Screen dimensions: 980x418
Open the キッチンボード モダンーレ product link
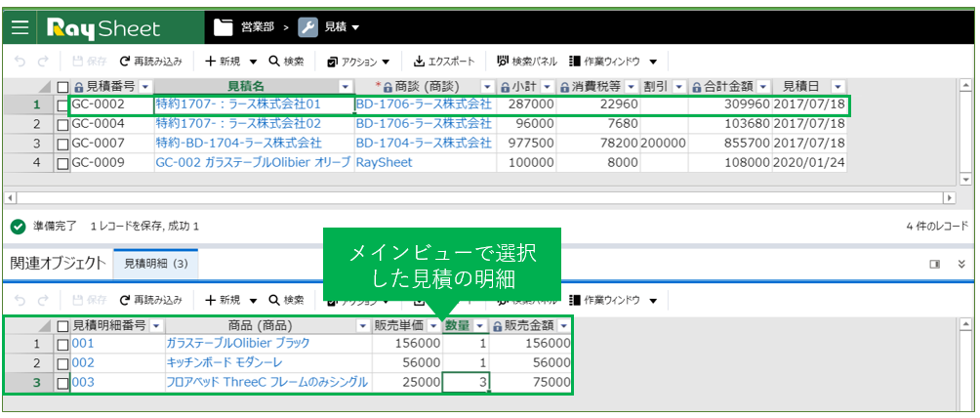pos(225,363)
